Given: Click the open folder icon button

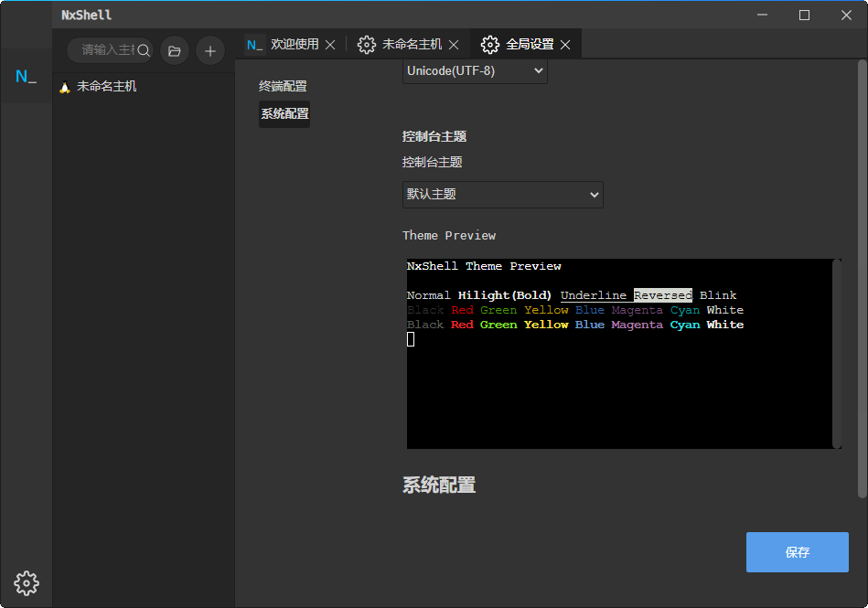Looking at the screenshot, I should click(175, 51).
